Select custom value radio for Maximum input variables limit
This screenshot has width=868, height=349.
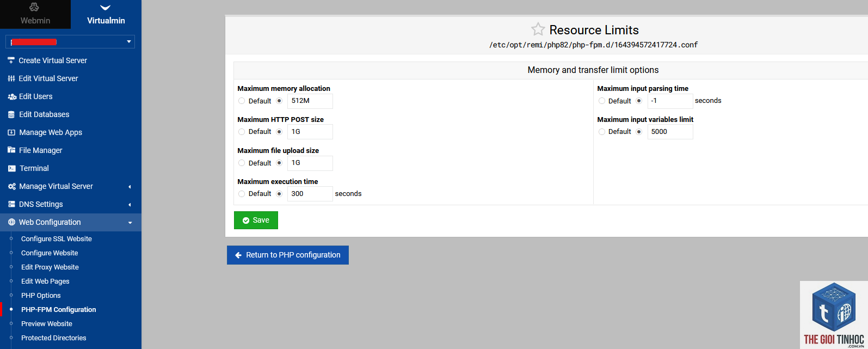click(x=639, y=132)
